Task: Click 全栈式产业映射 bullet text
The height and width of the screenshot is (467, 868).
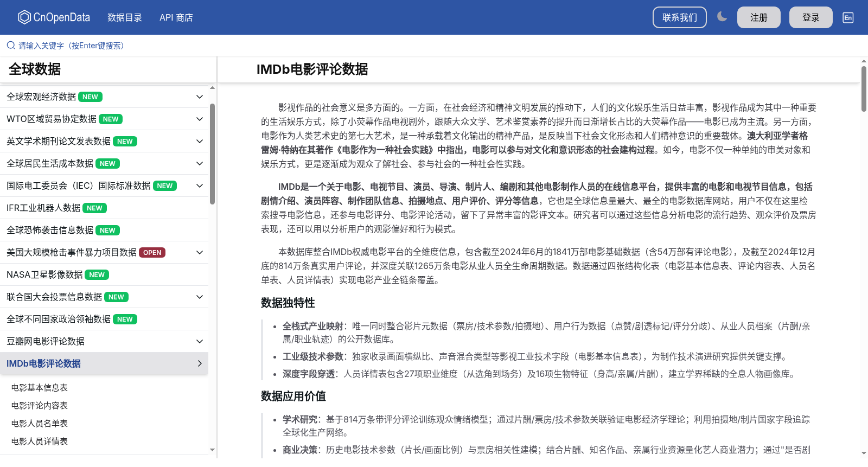Action: [313, 326]
